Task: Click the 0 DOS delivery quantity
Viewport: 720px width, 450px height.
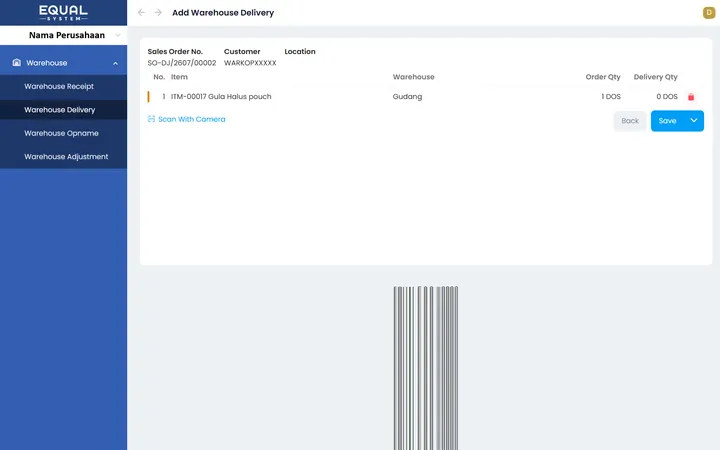Action: click(x=667, y=96)
